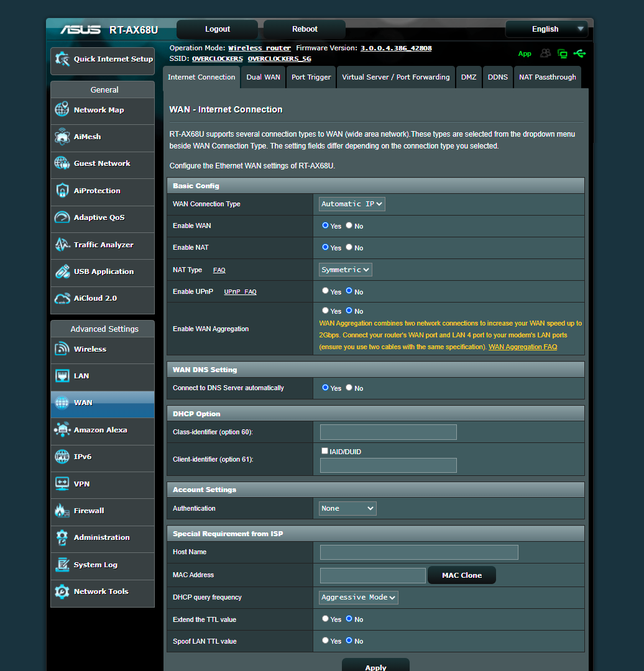This screenshot has width=644, height=671.
Task: Focus the Host Name input field
Action: pos(419,552)
